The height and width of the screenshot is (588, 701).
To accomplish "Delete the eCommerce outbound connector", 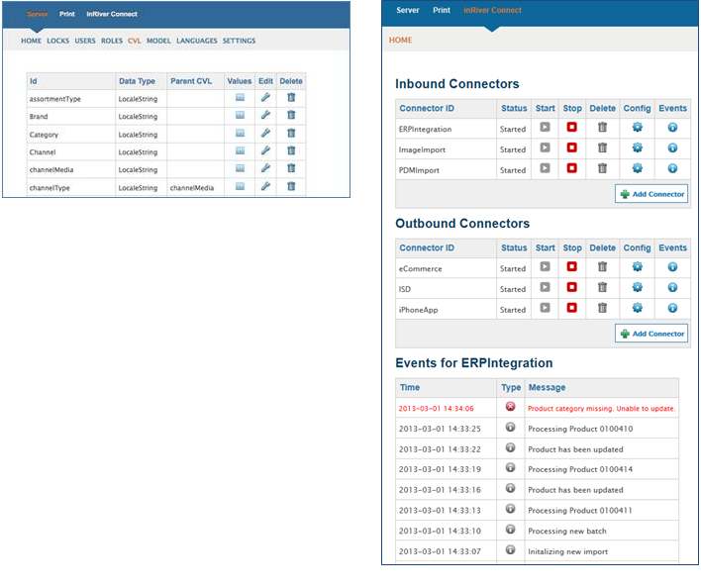I will click(602, 266).
